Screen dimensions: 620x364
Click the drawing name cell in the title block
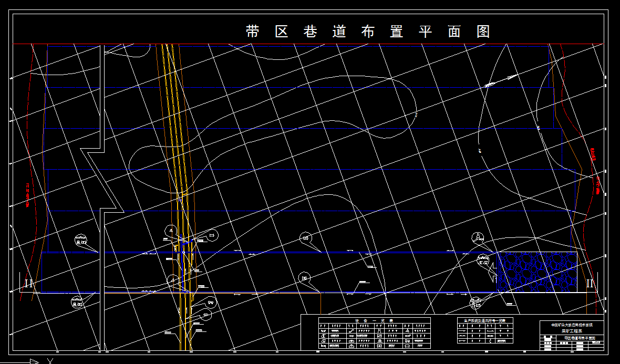point(580,338)
